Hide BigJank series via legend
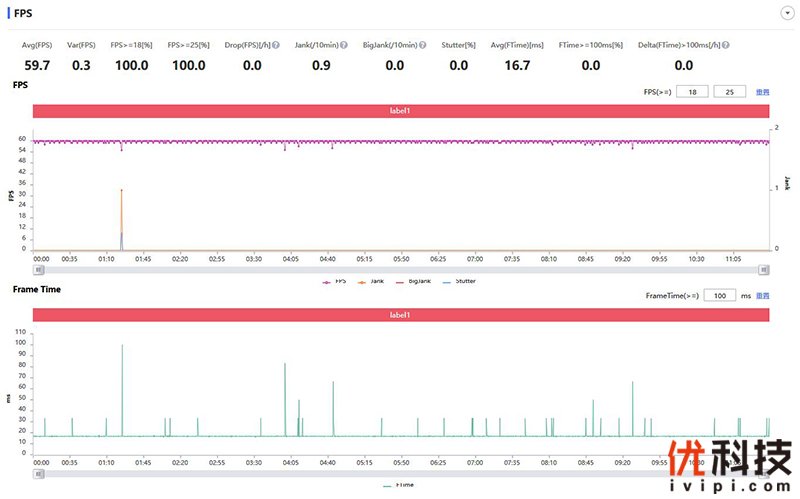 (x=413, y=282)
